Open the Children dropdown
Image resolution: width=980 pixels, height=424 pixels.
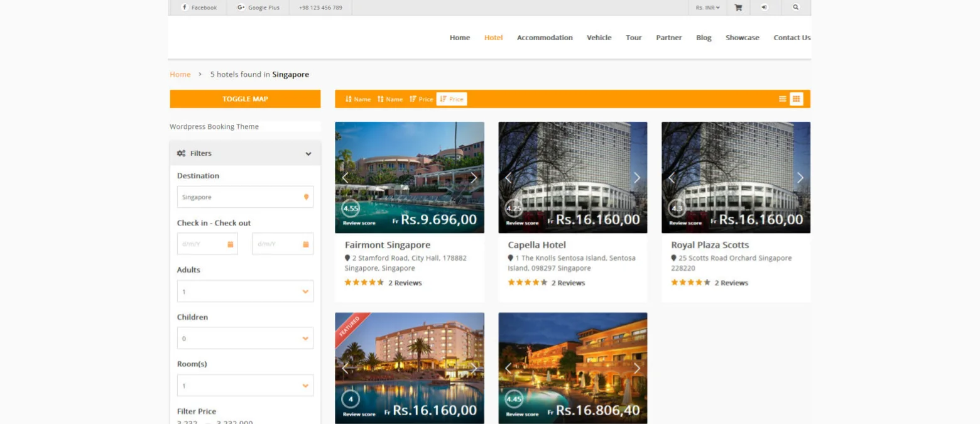point(245,339)
